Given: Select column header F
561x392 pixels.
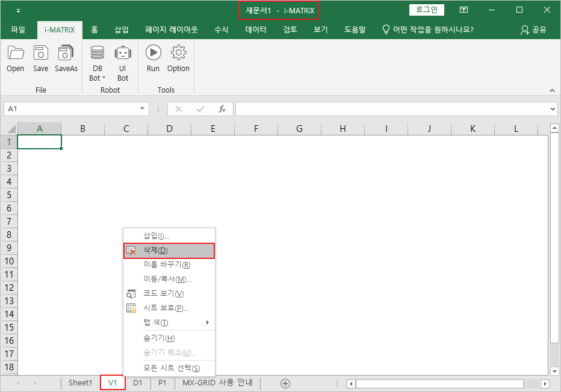Looking at the screenshot, I should [x=256, y=129].
